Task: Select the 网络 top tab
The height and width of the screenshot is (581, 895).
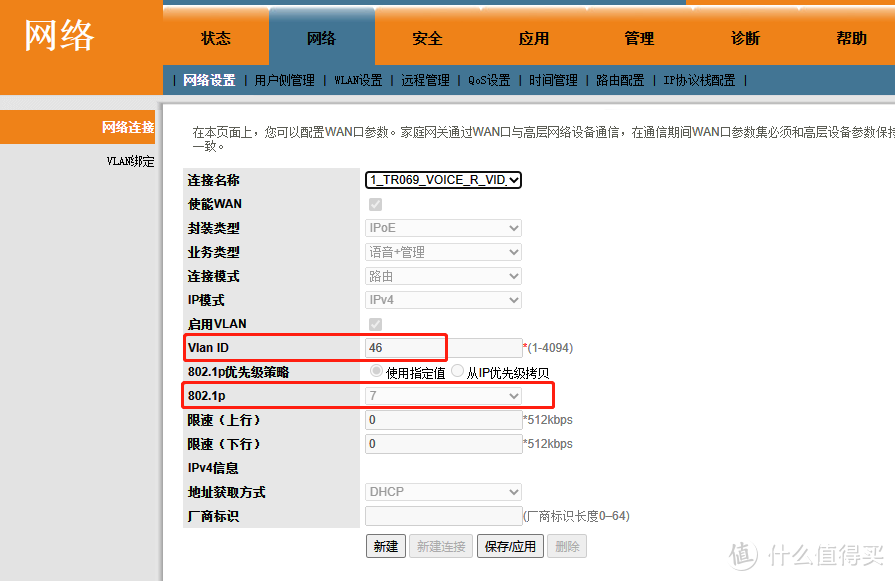Action: tap(321, 38)
